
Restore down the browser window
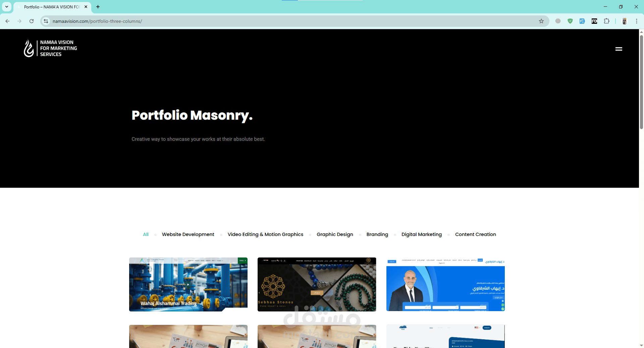click(x=621, y=7)
